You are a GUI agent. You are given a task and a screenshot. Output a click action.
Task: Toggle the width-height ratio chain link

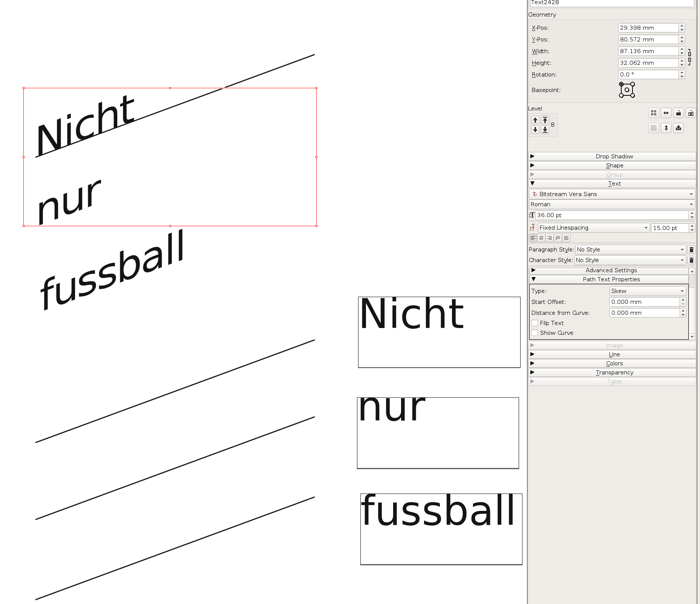[689, 57]
